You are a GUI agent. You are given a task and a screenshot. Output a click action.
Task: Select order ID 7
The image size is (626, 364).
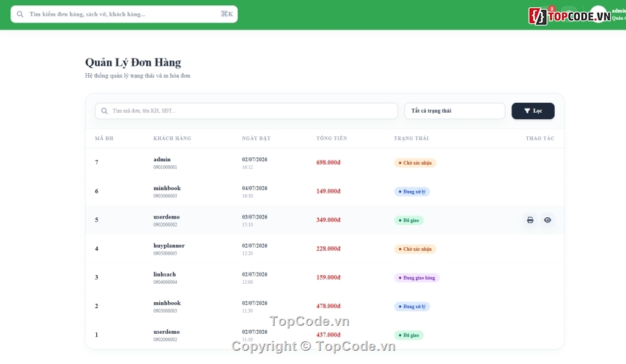[97, 163]
